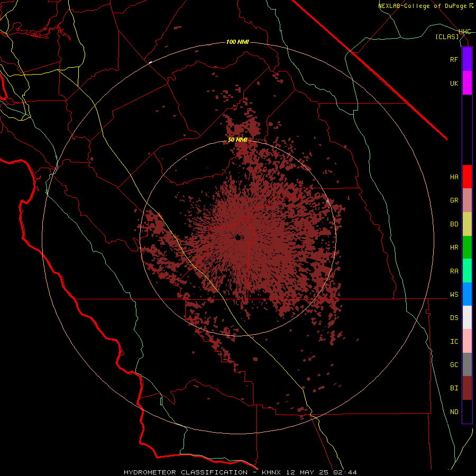This screenshot has width=476, height=476.
Task: Click the radar site center point
Action: pyautogui.click(x=237, y=237)
